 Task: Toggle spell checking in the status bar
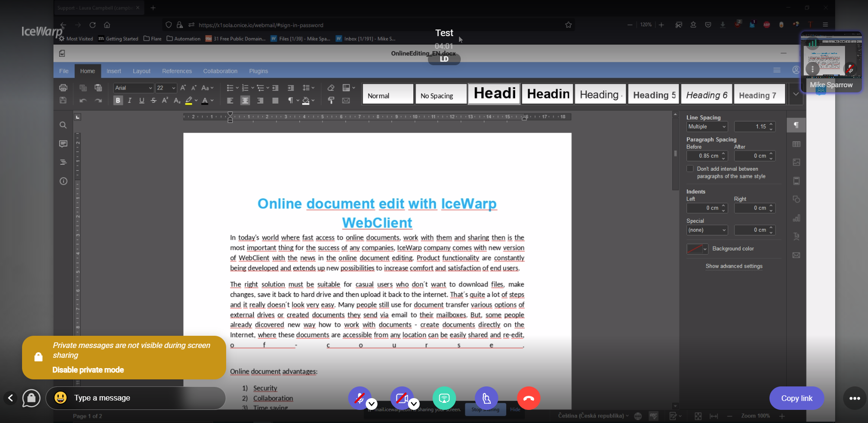click(653, 416)
